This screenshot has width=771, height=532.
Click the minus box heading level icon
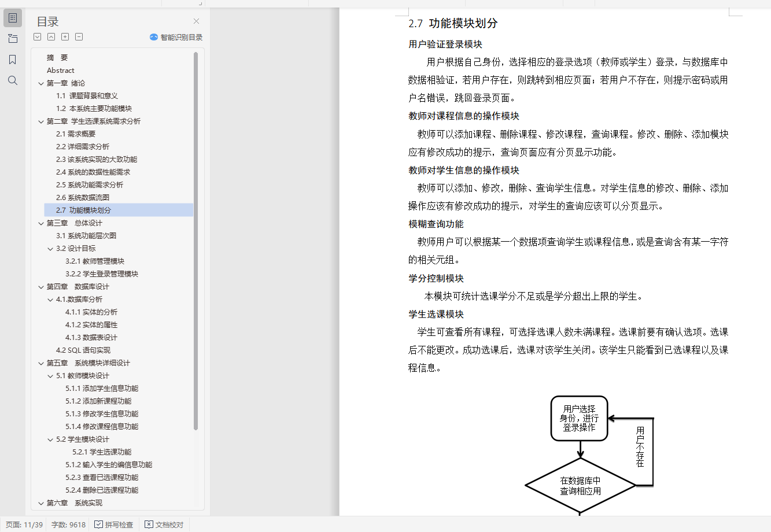tap(79, 37)
